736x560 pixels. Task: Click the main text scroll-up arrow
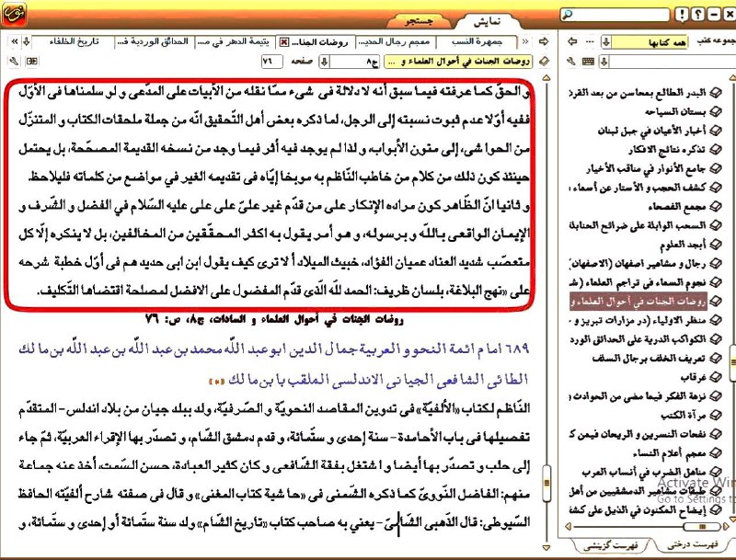click(546, 78)
